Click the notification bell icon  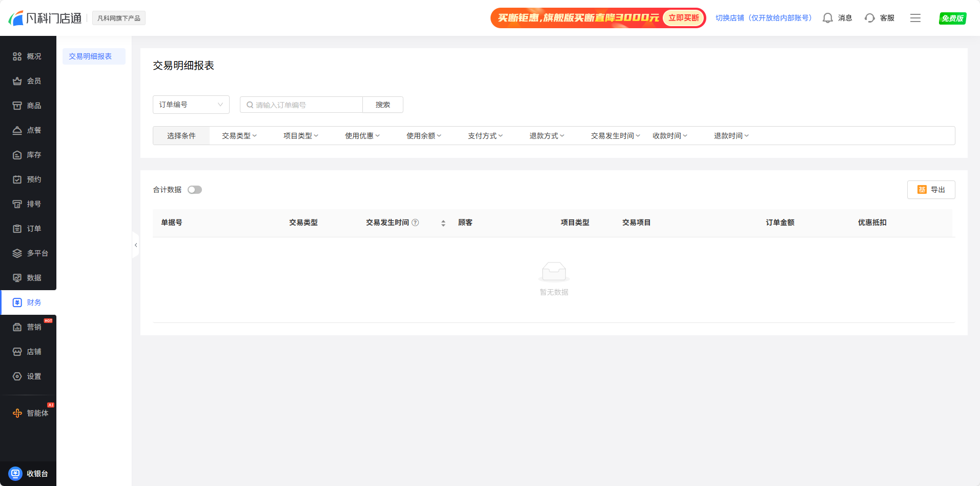(827, 18)
